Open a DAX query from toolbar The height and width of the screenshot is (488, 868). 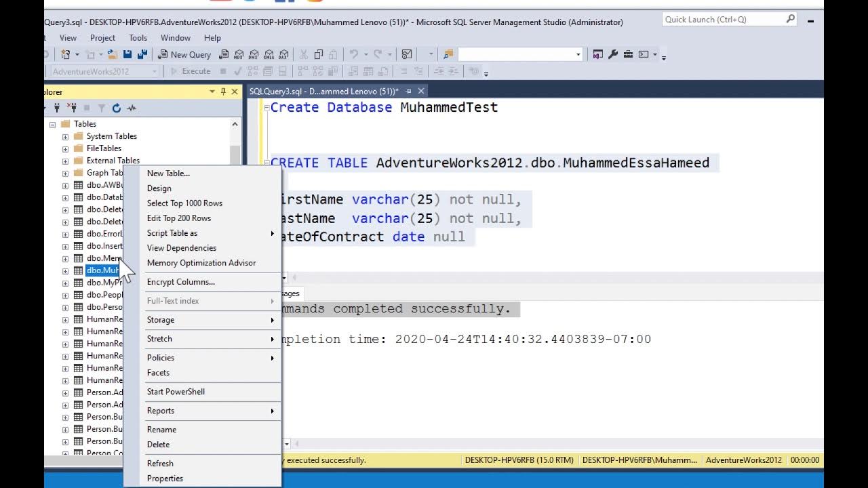[x=283, y=54]
